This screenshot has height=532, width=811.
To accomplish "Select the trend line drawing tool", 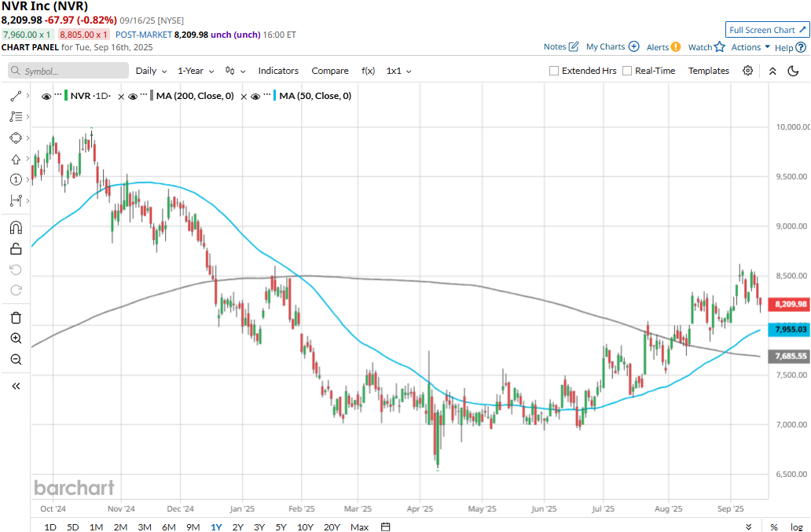I will tap(16, 96).
